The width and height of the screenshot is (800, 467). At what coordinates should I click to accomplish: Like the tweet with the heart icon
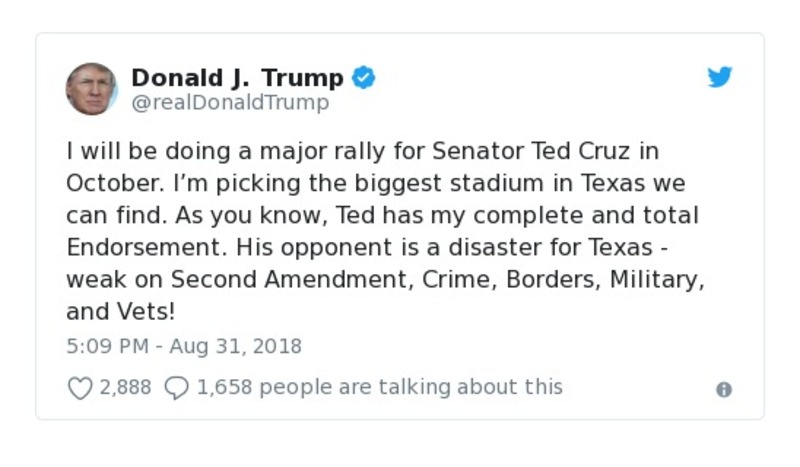coord(80,388)
